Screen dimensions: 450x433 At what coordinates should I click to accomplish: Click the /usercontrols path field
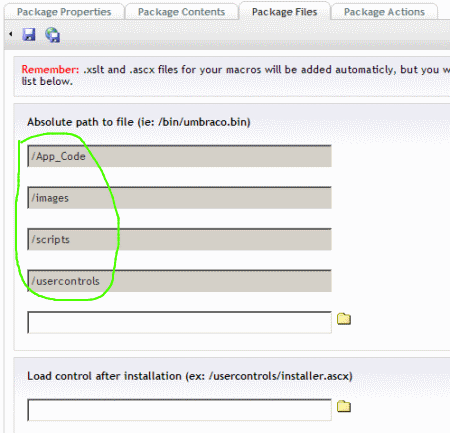point(179,281)
